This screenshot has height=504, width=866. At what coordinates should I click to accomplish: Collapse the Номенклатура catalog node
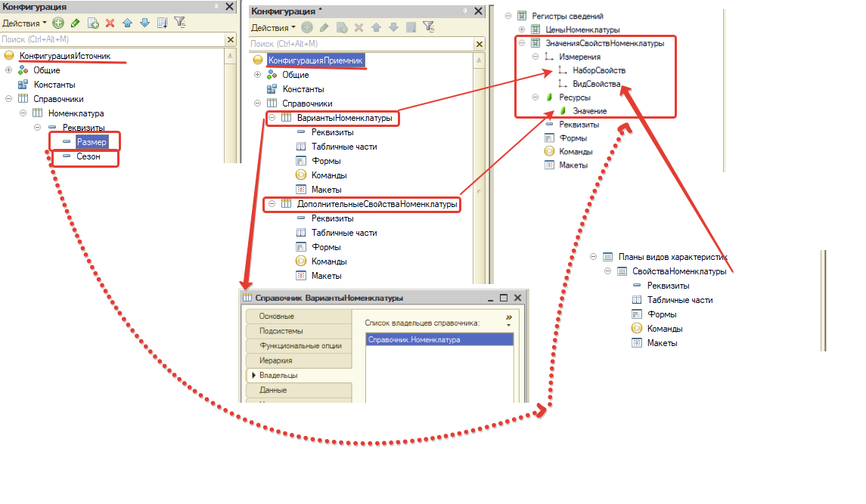(23, 113)
